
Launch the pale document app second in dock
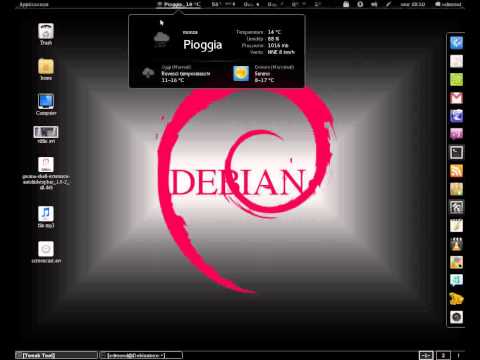point(456,61)
